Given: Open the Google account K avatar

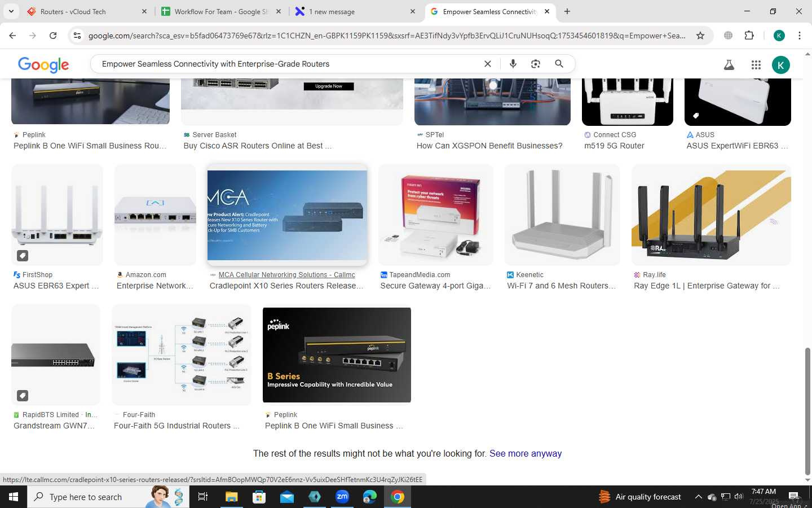Looking at the screenshot, I should 781,65.
